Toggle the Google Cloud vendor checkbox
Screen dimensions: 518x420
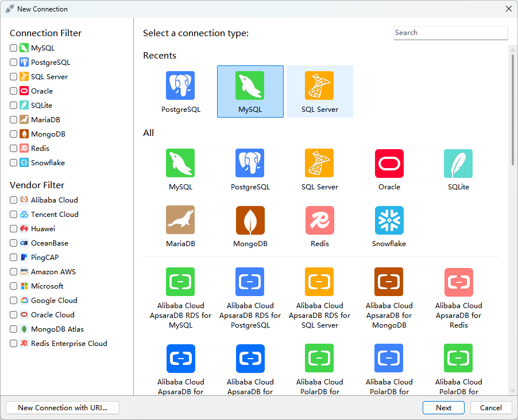14,301
